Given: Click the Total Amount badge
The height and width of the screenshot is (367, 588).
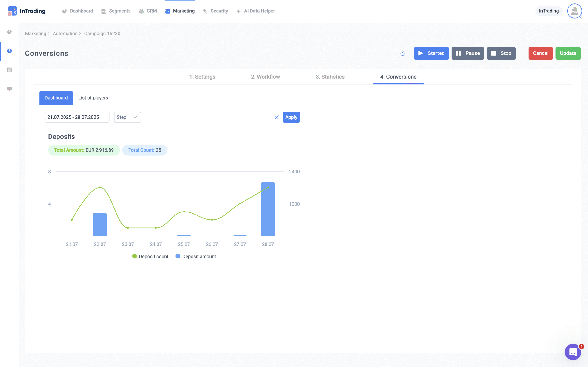Looking at the screenshot, I should 84,150.
